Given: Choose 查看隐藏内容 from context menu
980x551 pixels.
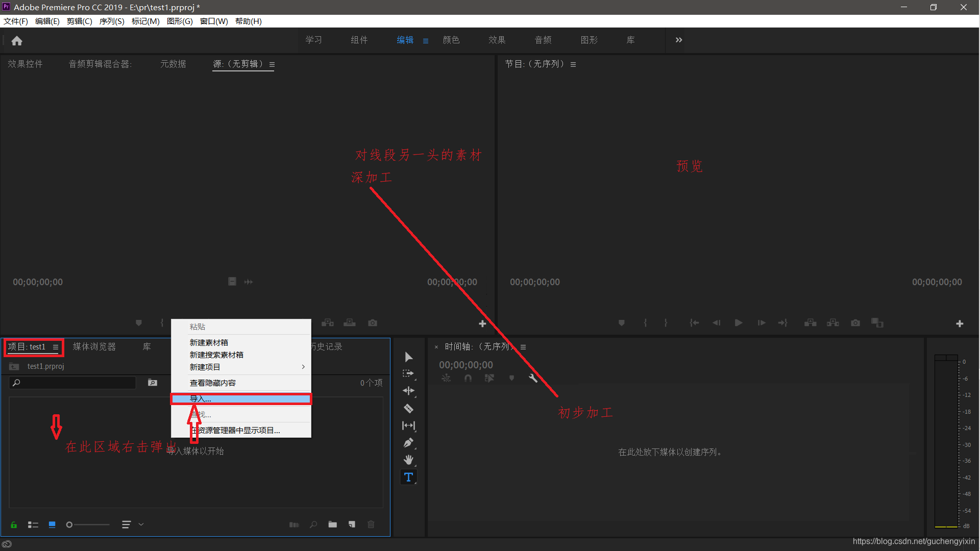Looking at the screenshot, I should pyautogui.click(x=241, y=383).
